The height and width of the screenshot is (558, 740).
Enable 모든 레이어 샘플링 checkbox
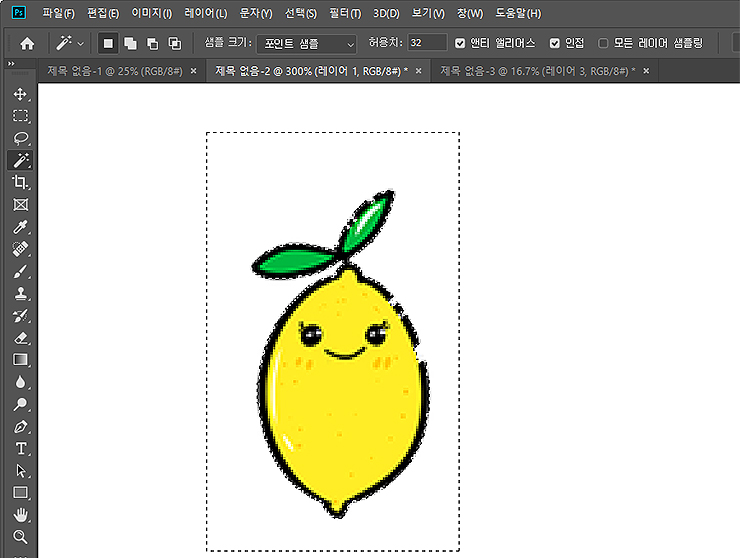point(603,43)
